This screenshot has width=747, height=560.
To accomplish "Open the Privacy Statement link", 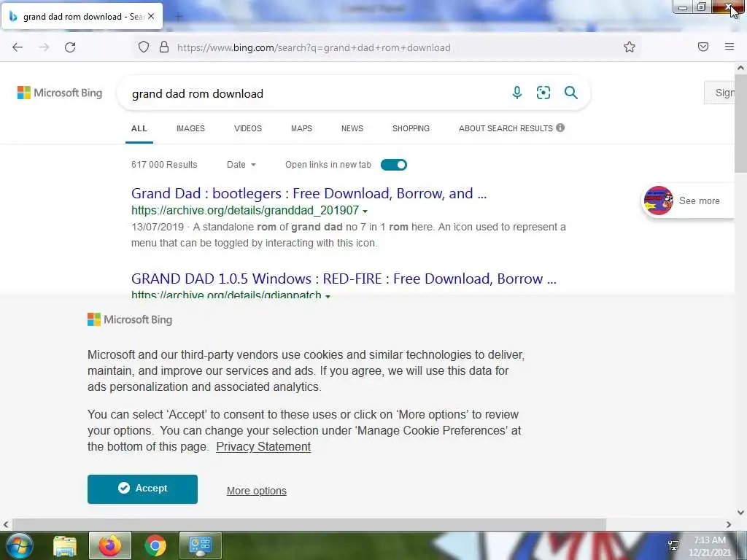I will tap(263, 447).
